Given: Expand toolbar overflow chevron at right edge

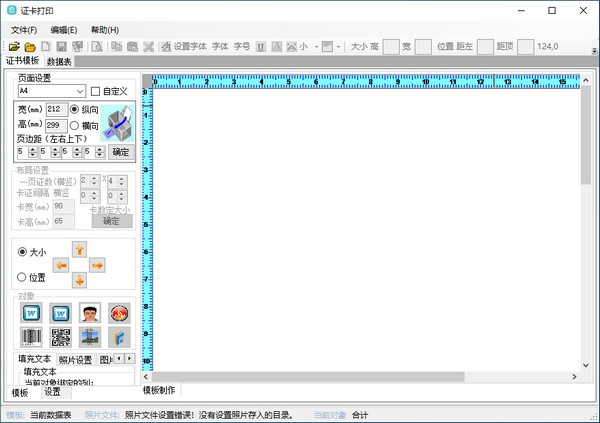Looking at the screenshot, I should pyautogui.click(x=594, y=51).
